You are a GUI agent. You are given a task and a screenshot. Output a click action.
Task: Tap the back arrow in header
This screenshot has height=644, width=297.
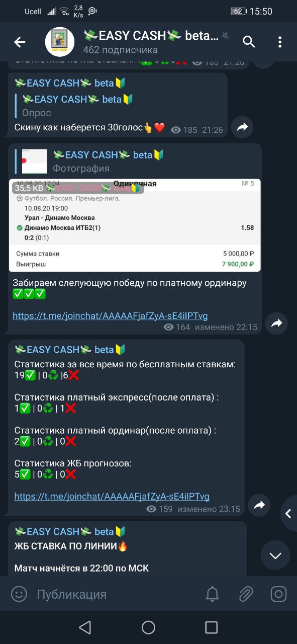pyautogui.click(x=20, y=42)
